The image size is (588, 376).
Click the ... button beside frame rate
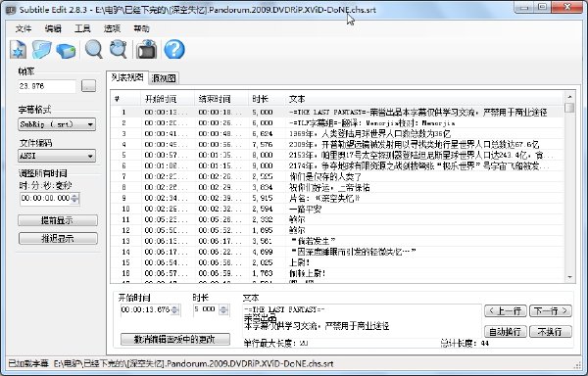[88, 86]
